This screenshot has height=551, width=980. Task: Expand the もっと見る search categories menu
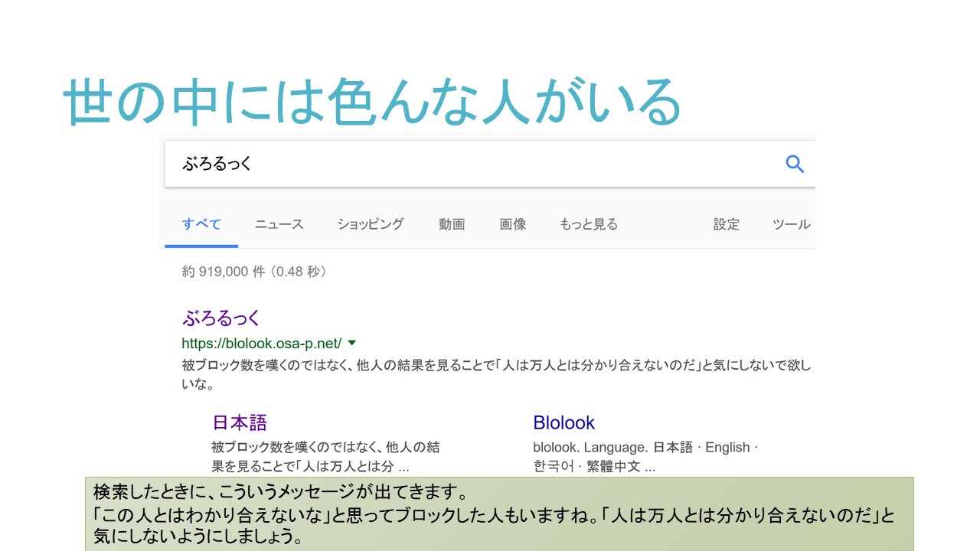click(x=588, y=223)
